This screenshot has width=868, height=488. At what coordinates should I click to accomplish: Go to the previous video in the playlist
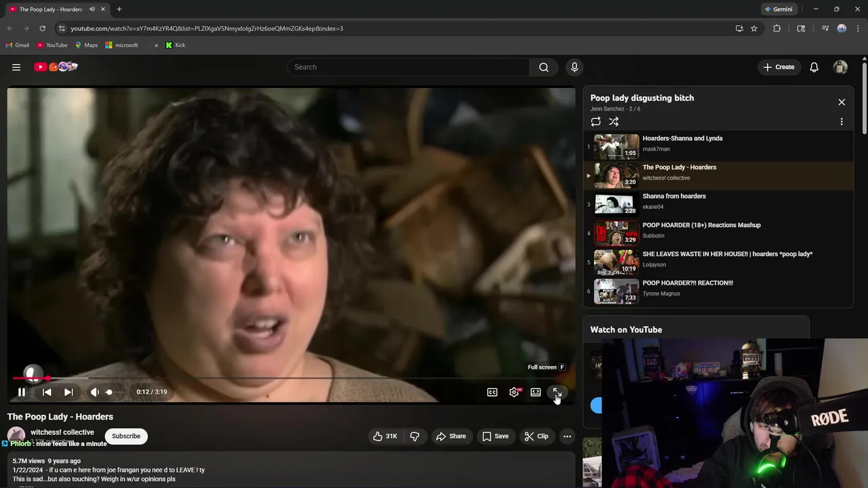pyautogui.click(x=47, y=392)
